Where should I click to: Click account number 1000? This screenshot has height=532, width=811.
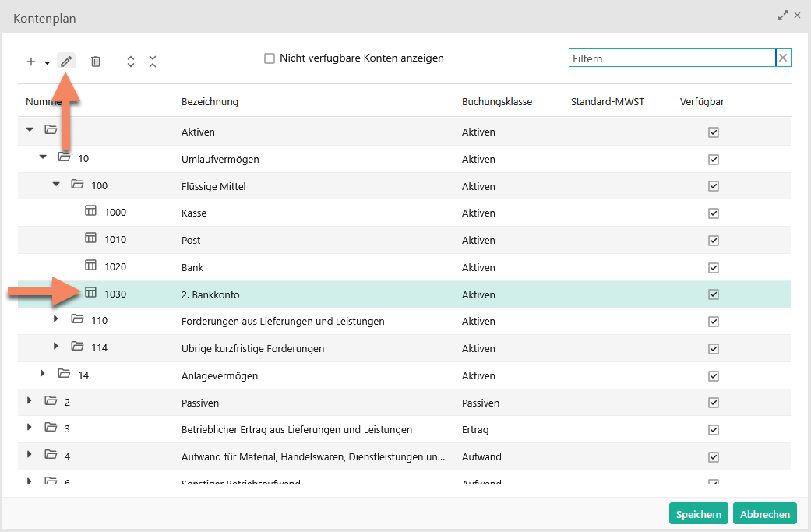[x=115, y=213]
